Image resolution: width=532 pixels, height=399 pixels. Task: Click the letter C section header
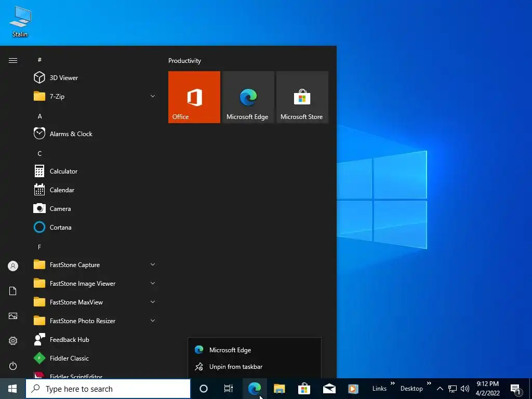(39, 154)
